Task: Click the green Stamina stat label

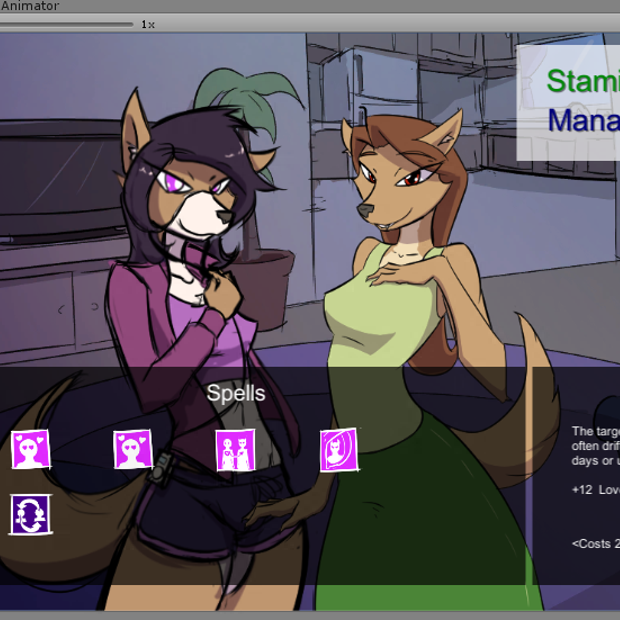Action: (x=583, y=81)
